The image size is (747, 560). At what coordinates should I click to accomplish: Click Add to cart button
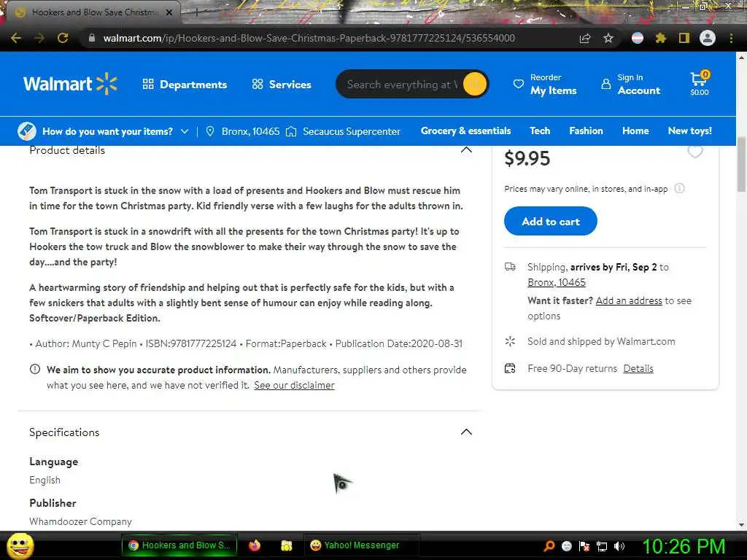click(x=550, y=221)
